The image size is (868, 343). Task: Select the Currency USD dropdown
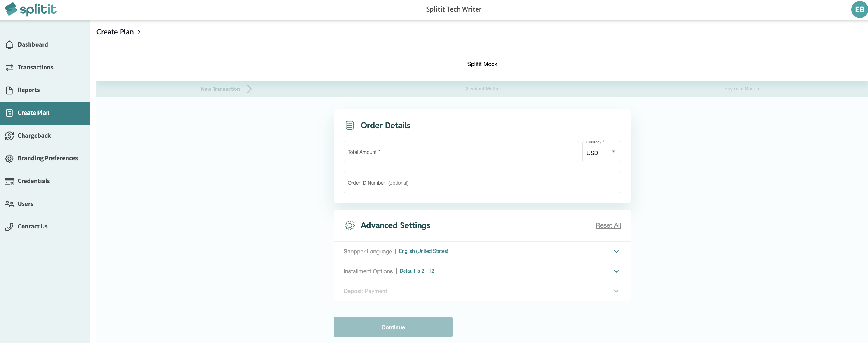[601, 151]
